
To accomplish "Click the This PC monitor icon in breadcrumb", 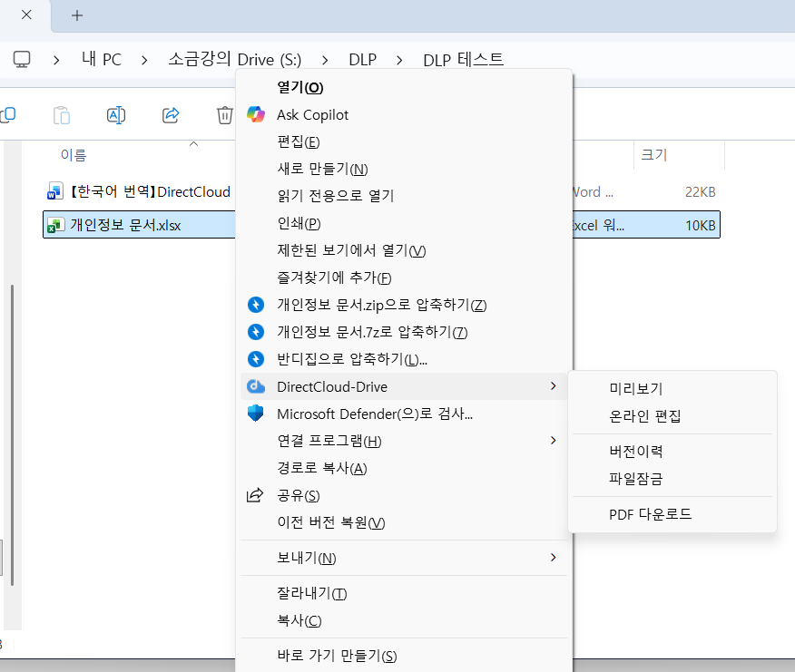I will coord(22,59).
